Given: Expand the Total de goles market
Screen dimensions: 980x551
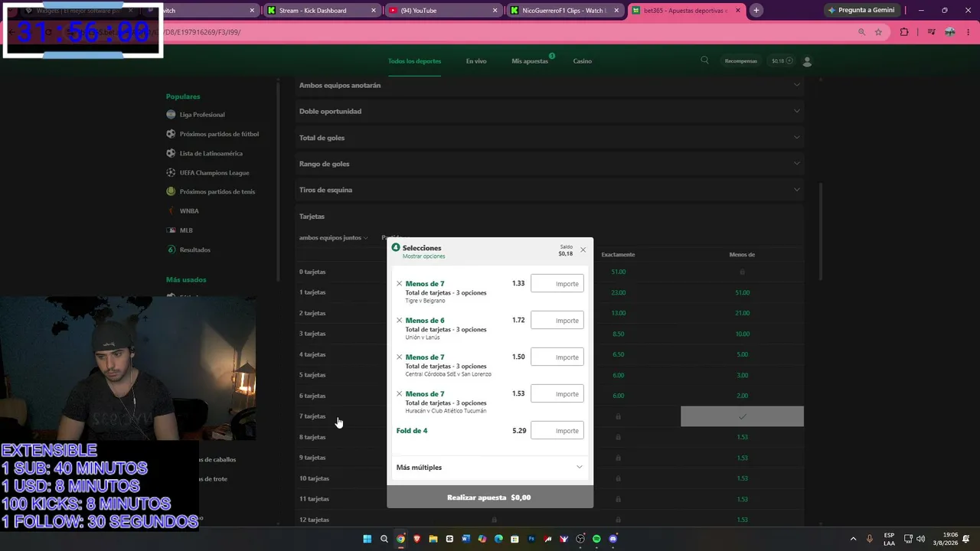Looking at the screenshot, I should (x=550, y=138).
